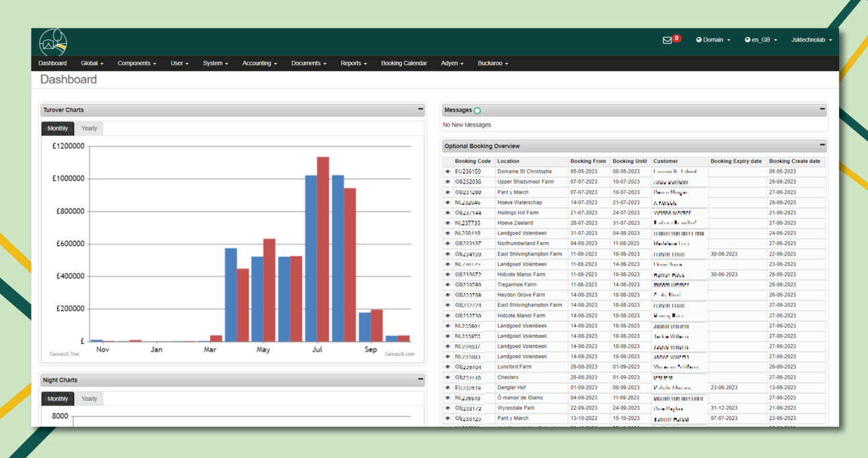Open the Accounting dropdown menu

(x=259, y=63)
